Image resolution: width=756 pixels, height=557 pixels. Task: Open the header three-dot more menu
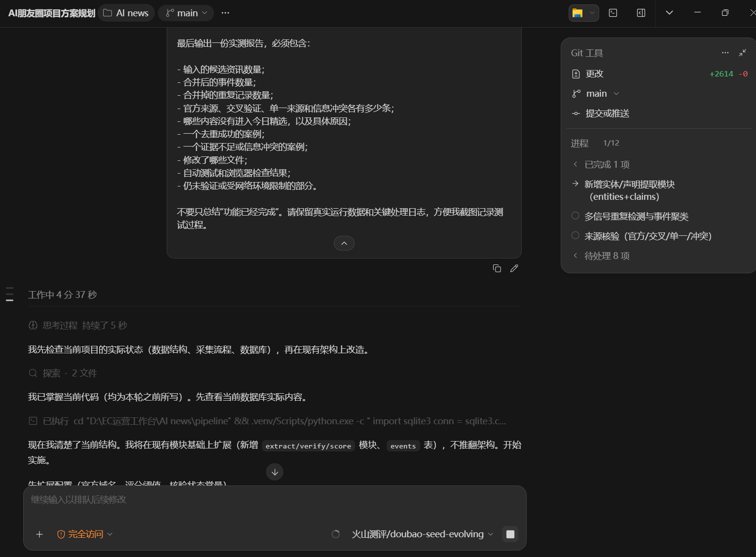pyautogui.click(x=225, y=13)
